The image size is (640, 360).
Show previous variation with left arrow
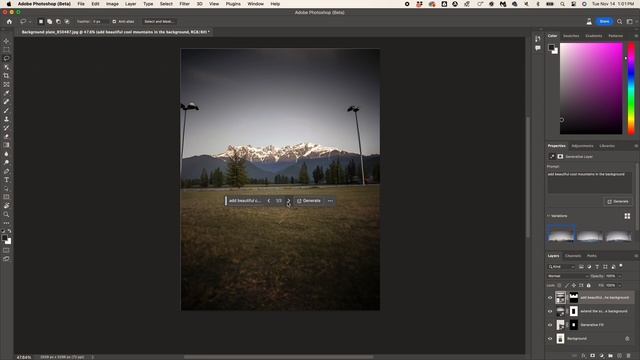(269, 201)
